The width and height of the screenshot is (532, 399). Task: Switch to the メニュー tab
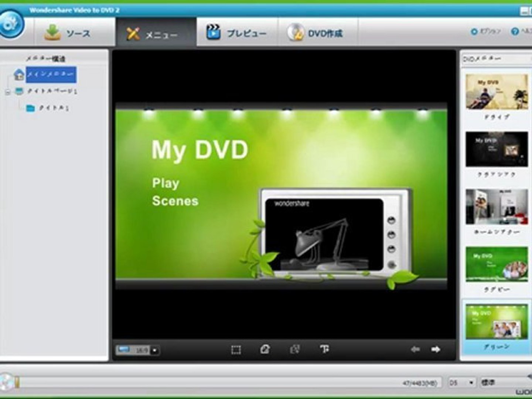pyautogui.click(x=156, y=33)
